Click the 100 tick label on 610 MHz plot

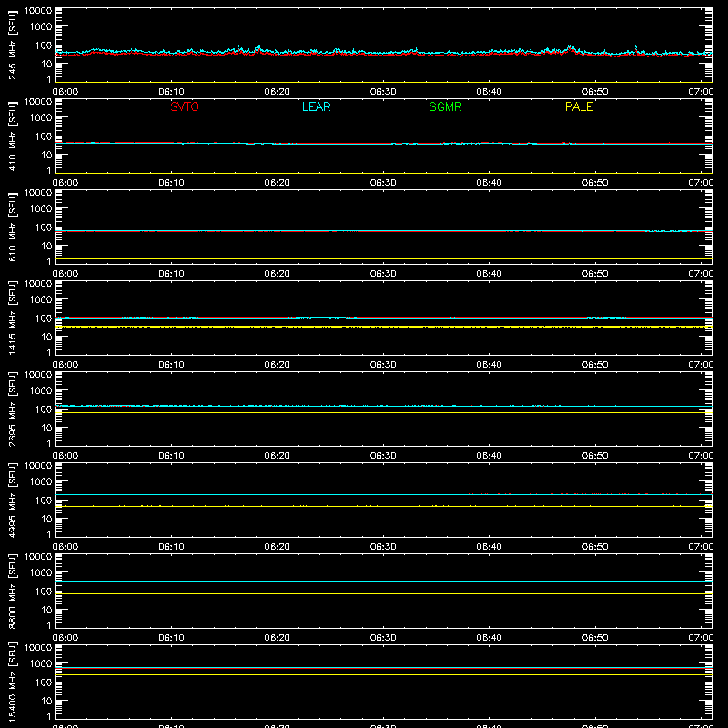click(44, 227)
